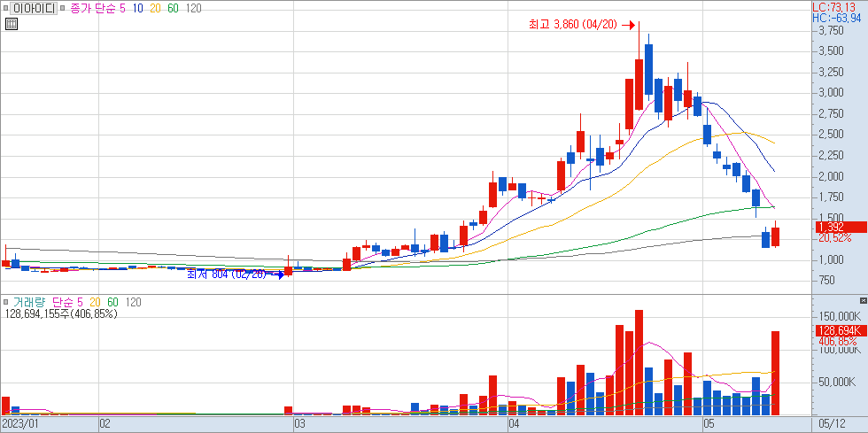Select the 거래량 volume indicator label
This screenshot has height=433, width=868.
(28, 302)
